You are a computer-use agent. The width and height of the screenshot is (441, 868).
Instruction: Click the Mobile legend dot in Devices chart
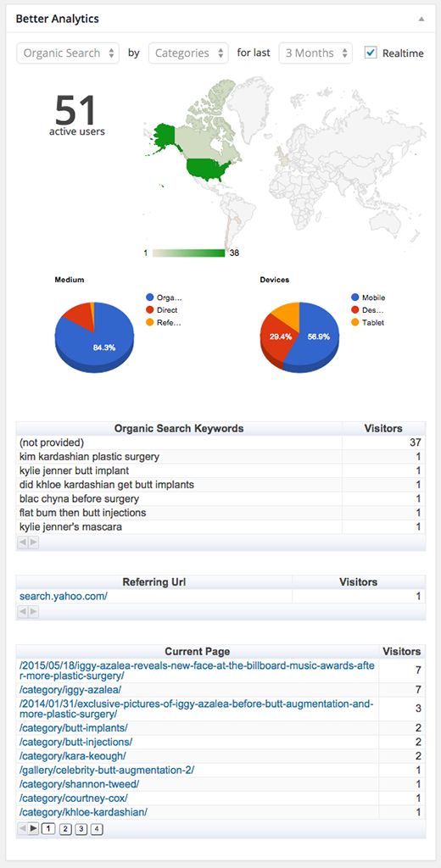click(x=354, y=298)
